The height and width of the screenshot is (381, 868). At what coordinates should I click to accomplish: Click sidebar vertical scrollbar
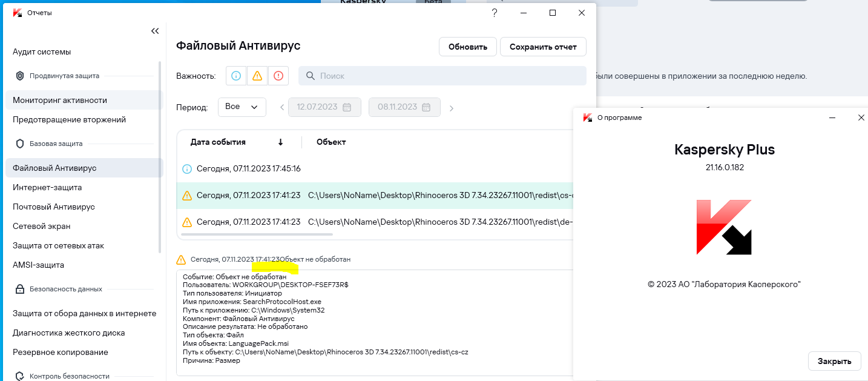pyautogui.click(x=160, y=156)
